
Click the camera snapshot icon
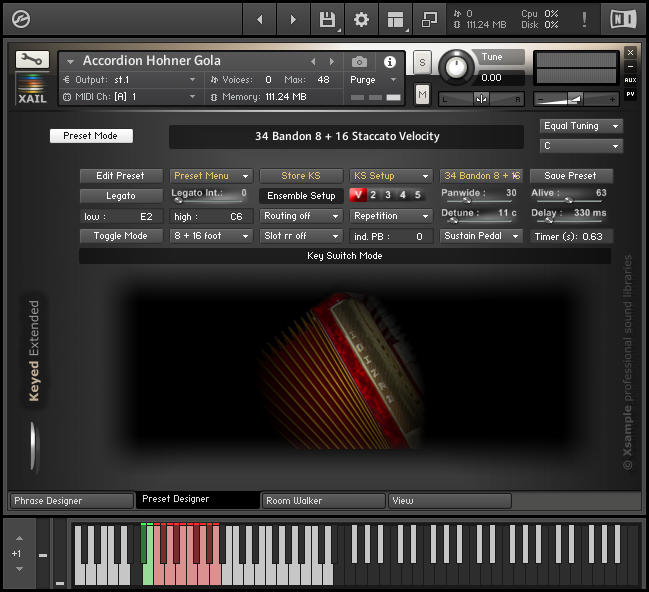[x=359, y=62]
